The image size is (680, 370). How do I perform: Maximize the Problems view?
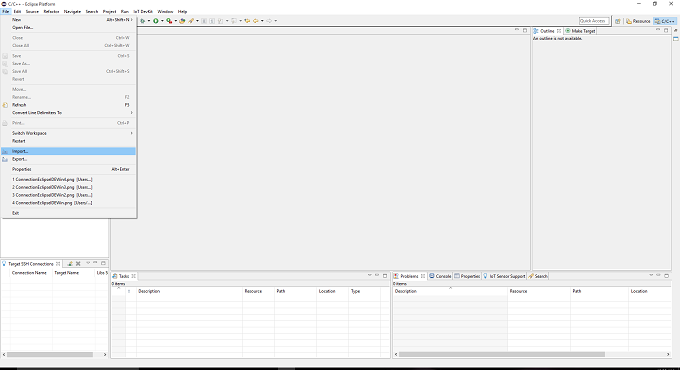[667, 275]
